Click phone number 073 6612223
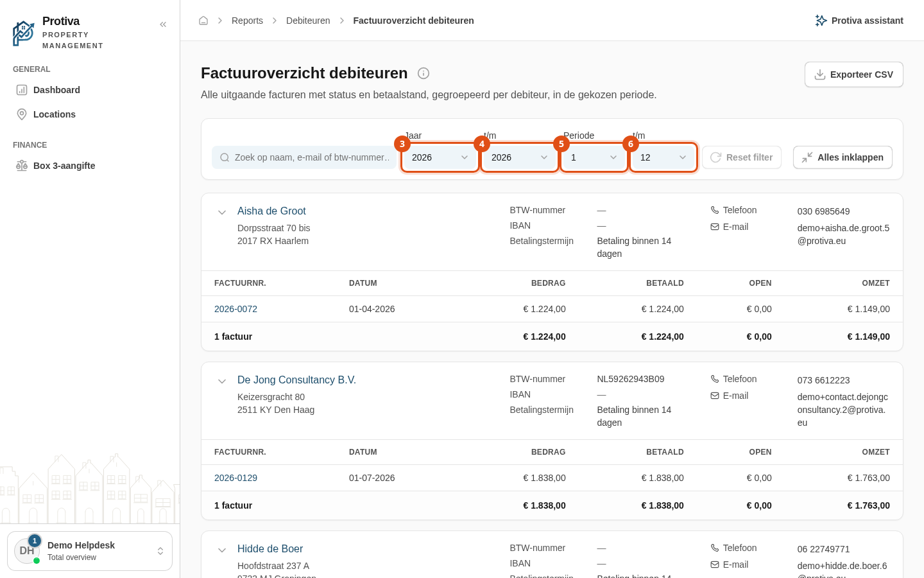The image size is (924, 578). 823,380
